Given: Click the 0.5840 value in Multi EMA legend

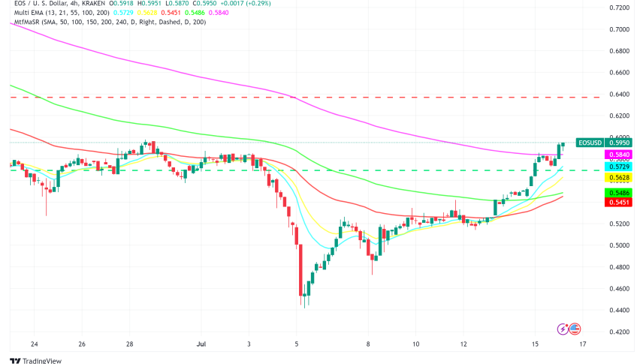Looking at the screenshot, I should tap(219, 13).
